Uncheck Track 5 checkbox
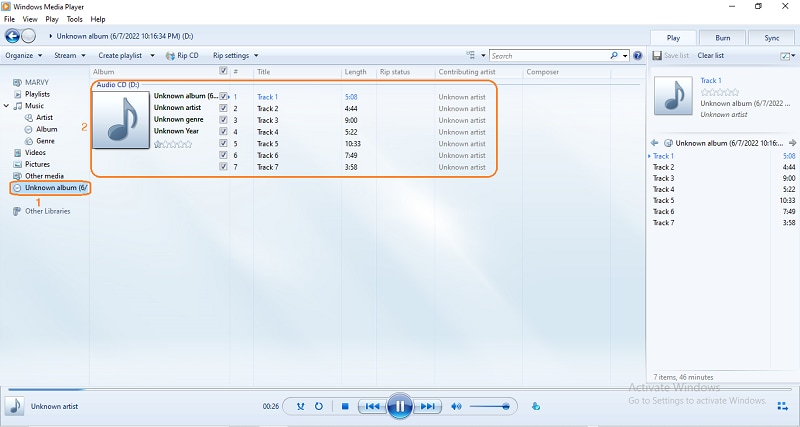 223,143
